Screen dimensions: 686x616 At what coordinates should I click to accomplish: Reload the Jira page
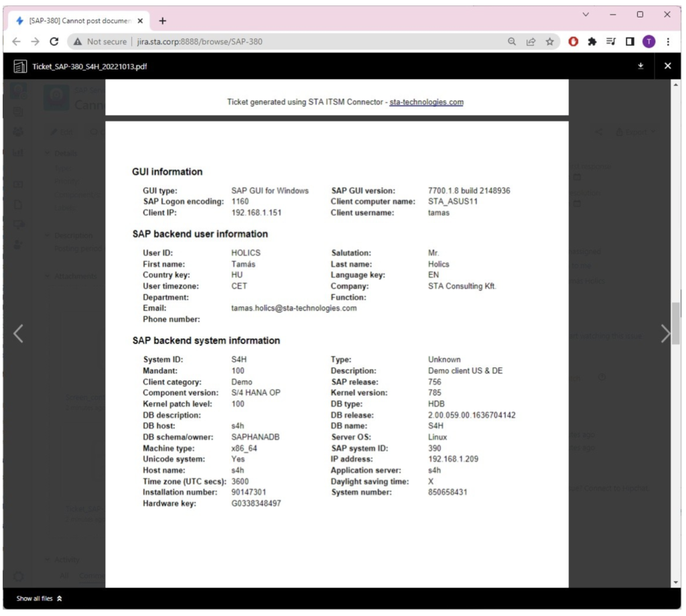54,42
